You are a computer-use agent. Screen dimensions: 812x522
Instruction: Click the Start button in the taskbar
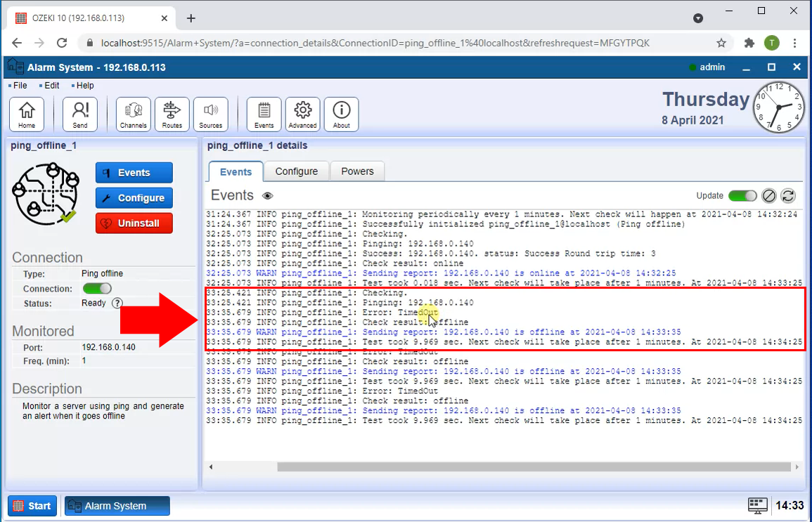tap(32, 506)
